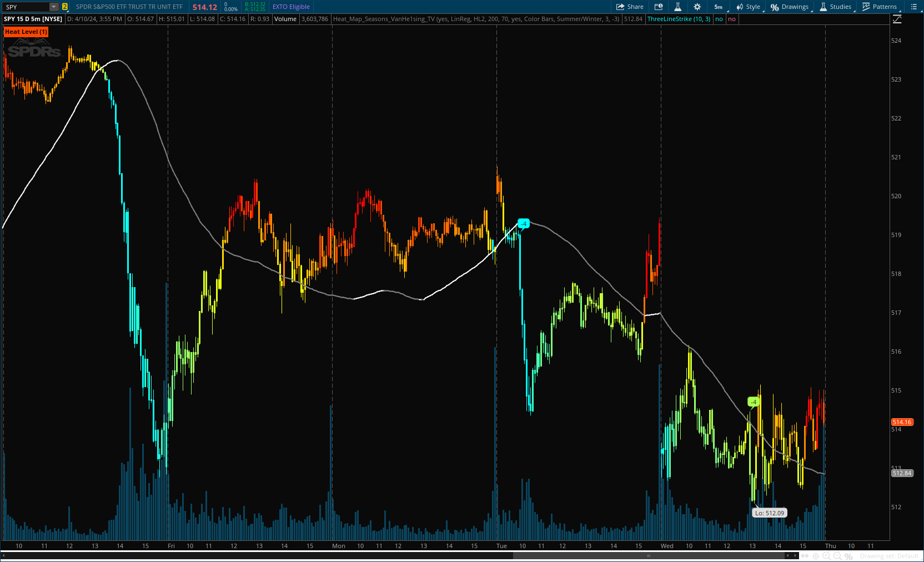
Task: Click the Share chart icon
Action: point(630,7)
